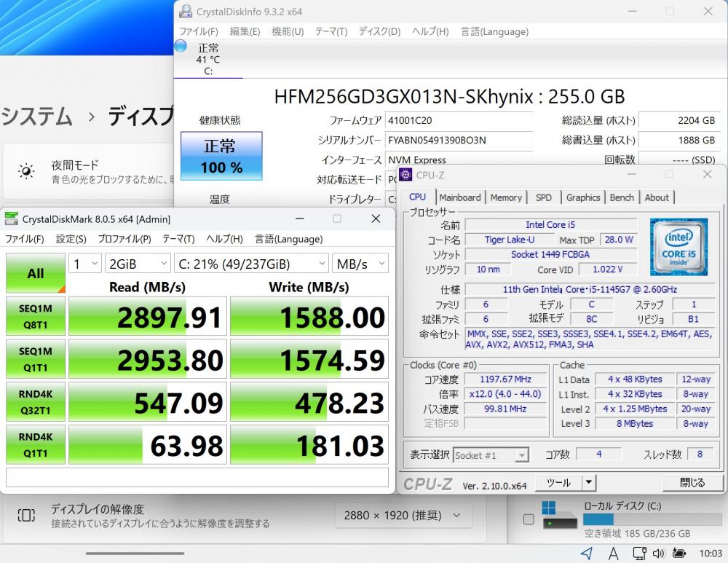Image resolution: width=728 pixels, height=563 pixels.
Task: Click the Intel Core i5 logo badge
Action: point(678,246)
